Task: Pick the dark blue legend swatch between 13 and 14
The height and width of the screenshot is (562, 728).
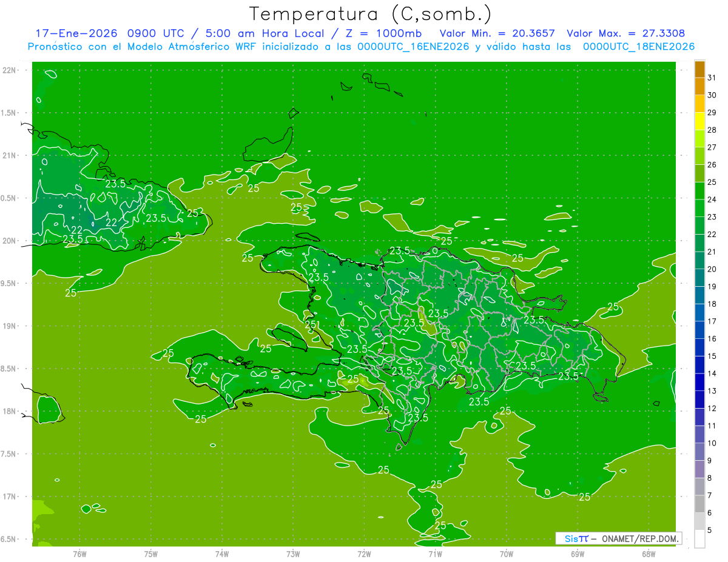Action: tap(699, 382)
